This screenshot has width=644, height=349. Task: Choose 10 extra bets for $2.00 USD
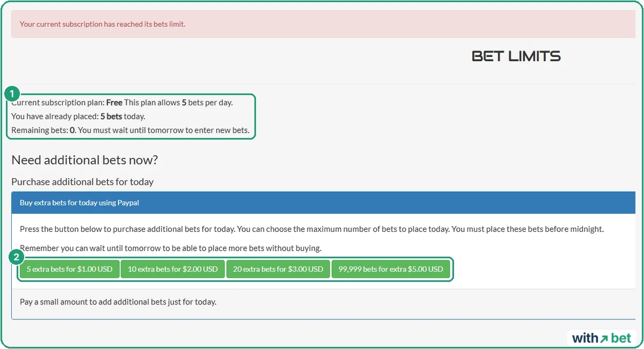(173, 269)
